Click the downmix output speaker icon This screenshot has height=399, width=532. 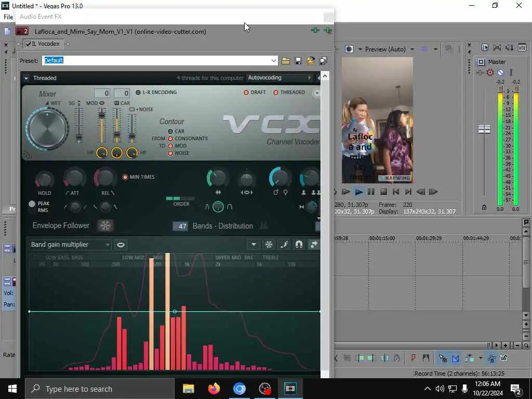click(x=497, y=47)
